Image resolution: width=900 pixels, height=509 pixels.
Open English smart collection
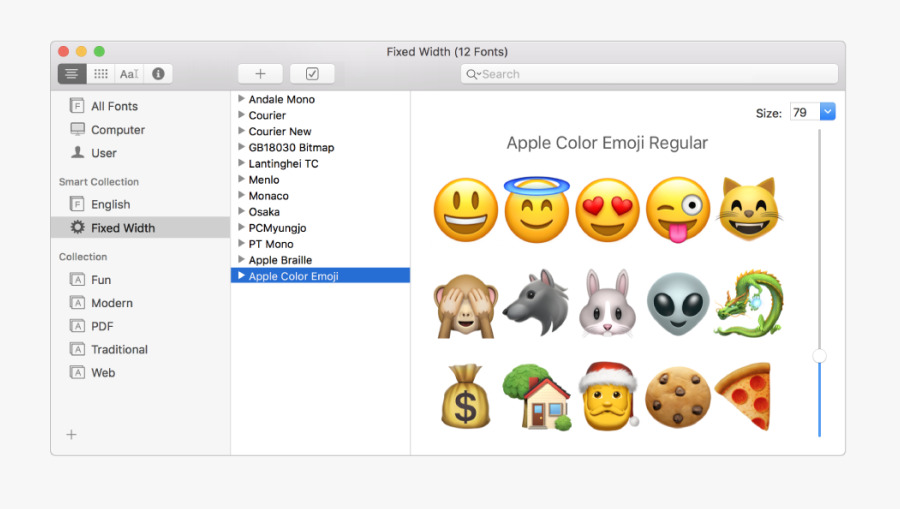100,204
